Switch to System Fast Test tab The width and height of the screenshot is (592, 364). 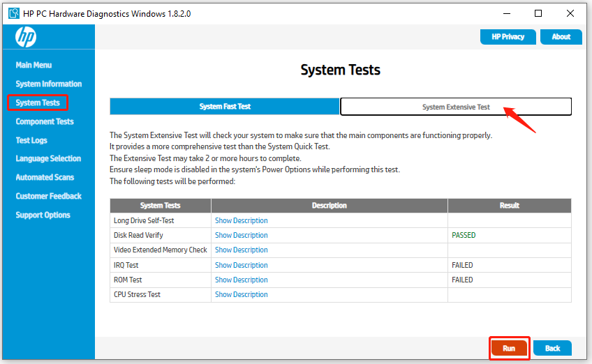coord(225,107)
